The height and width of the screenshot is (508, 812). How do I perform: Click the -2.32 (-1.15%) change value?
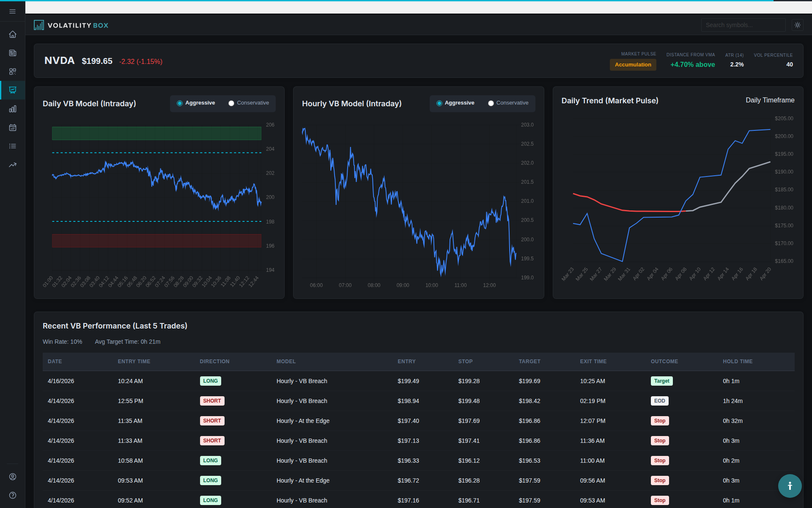[x=141, y=61]
